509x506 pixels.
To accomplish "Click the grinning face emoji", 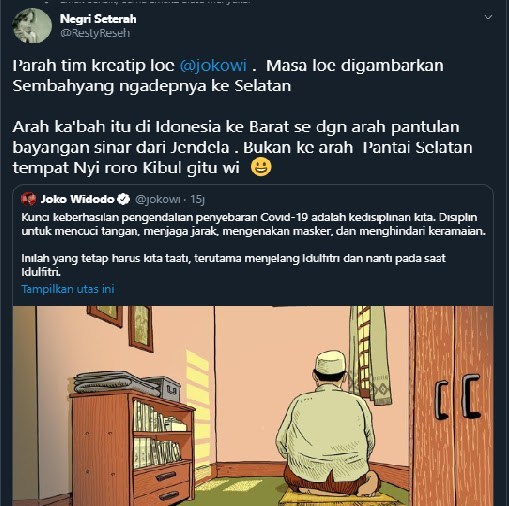I will (261, 167).
